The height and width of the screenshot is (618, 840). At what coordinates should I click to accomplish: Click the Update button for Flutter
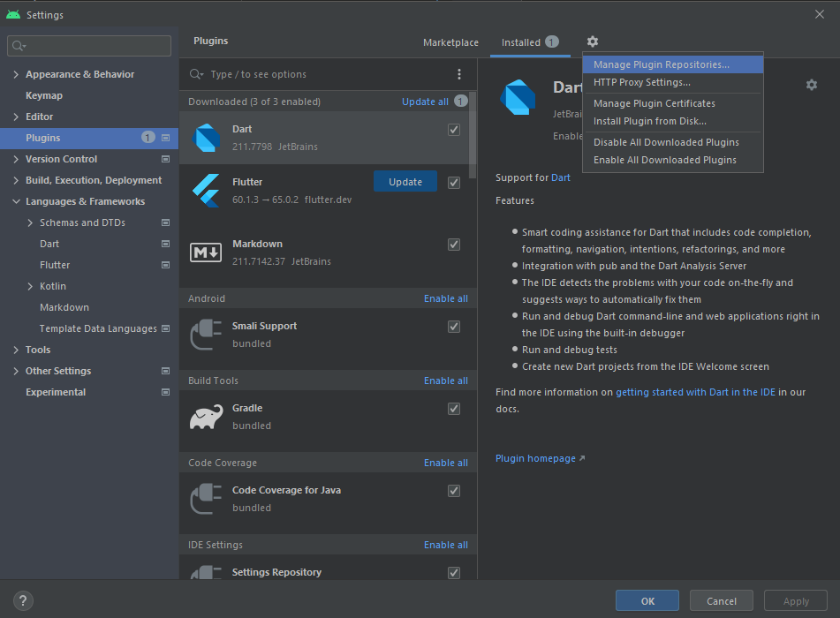(x=405, y=181)
